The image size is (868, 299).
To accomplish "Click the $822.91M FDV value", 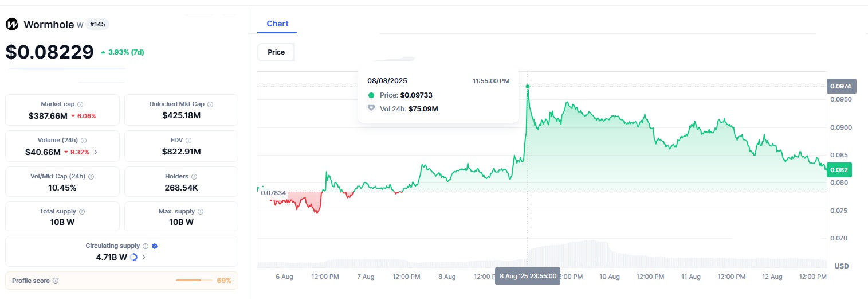I will tap(181, 152).
